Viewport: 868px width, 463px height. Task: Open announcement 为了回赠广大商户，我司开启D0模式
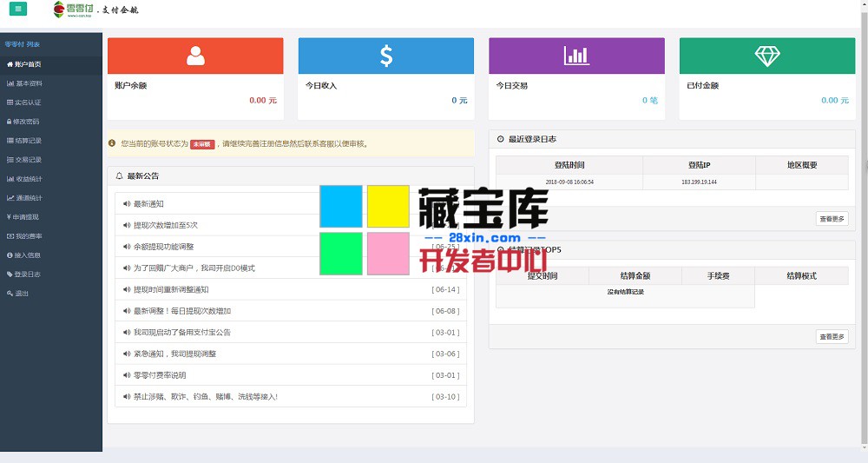click(194, 268)
